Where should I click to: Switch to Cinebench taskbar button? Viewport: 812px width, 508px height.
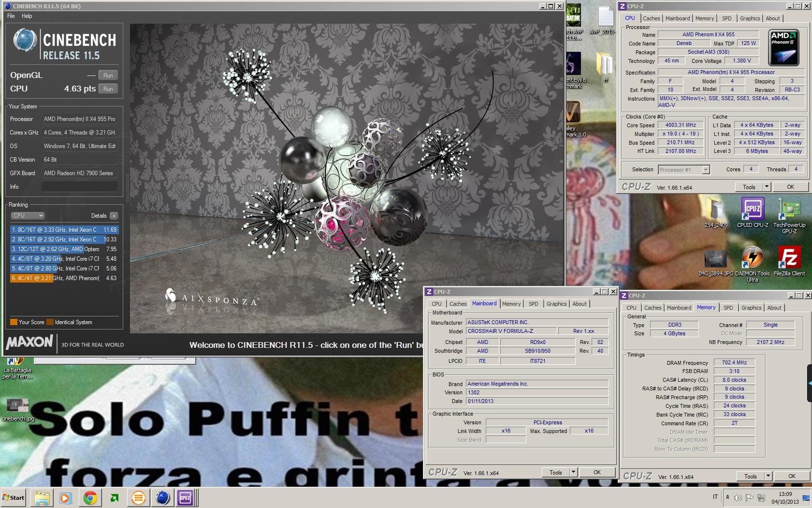163,498
